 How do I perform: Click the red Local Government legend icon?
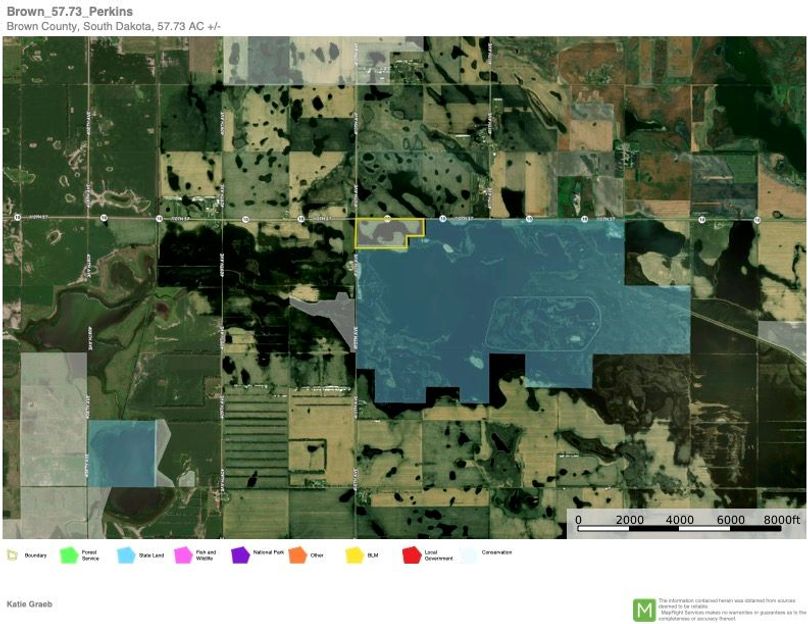point(411,554)
